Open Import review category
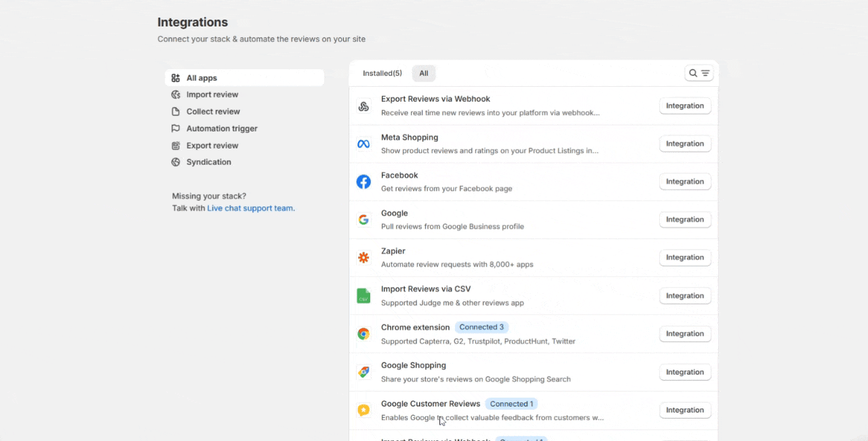This screenshot has width=868, height=441. point(212,95)
